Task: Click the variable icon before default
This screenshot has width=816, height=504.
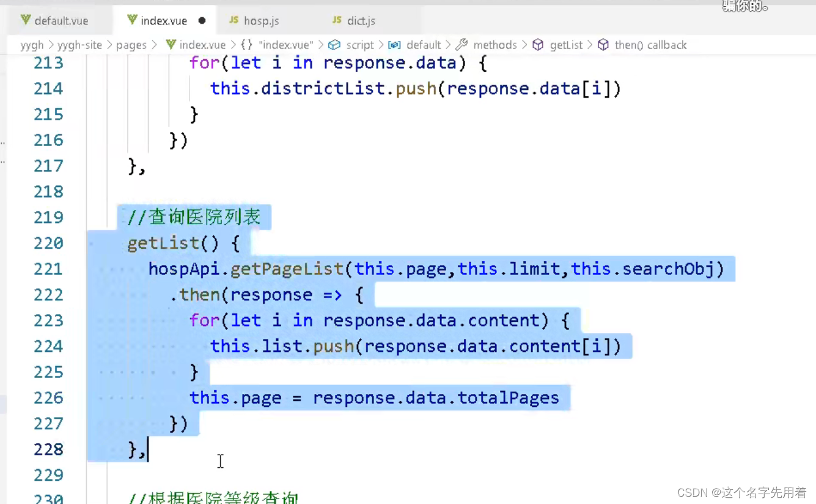Action: point(395,45)
